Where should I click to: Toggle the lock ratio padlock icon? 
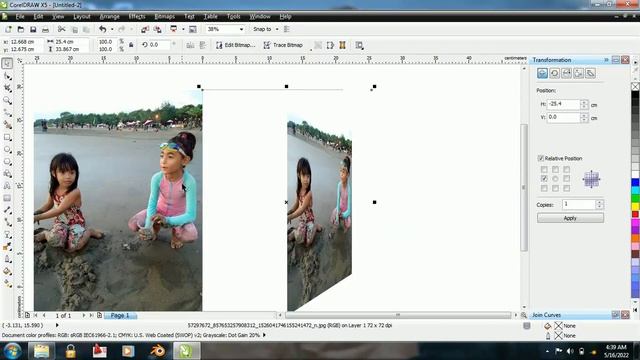pyautogui.click(x=131, y=45)
